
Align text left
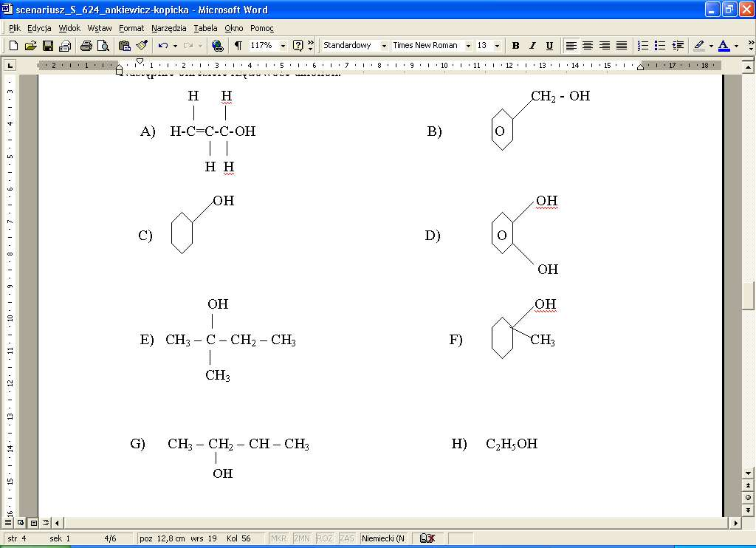tap(571, 45)
